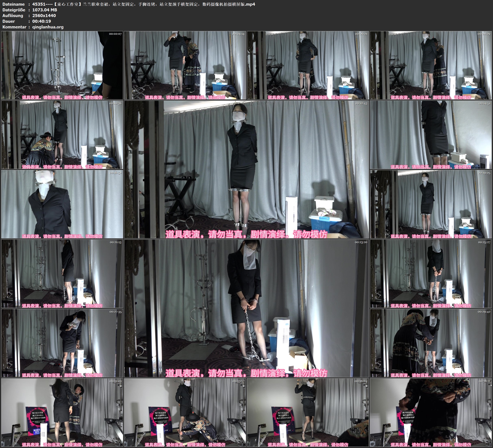Open the frame at 00:04:14
Image resolution: width=493 pixels, height=448 pixels.
185,65
